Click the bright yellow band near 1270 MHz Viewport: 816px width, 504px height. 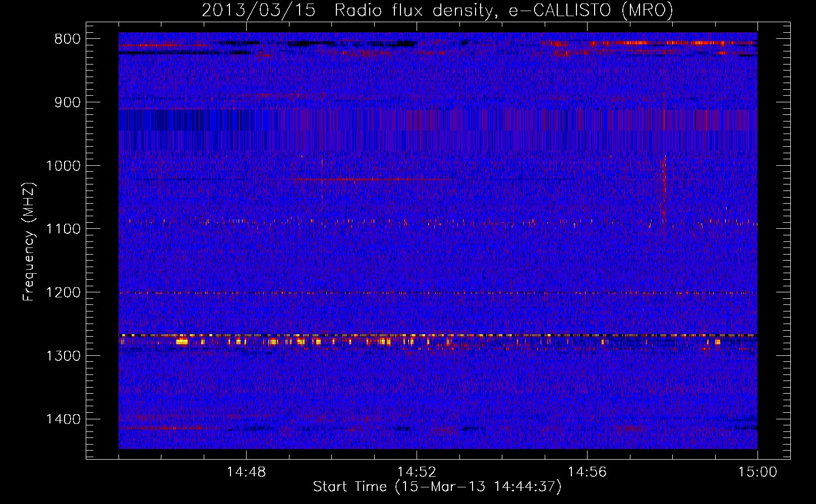[x=438, y=335]
